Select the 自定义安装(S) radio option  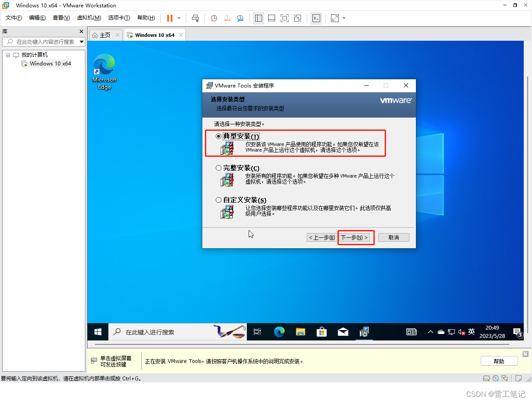[218, 200]
